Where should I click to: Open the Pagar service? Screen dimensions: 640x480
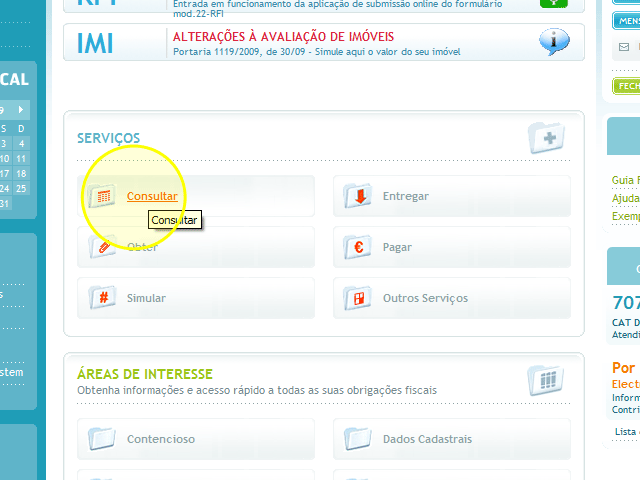click(397, 247)
